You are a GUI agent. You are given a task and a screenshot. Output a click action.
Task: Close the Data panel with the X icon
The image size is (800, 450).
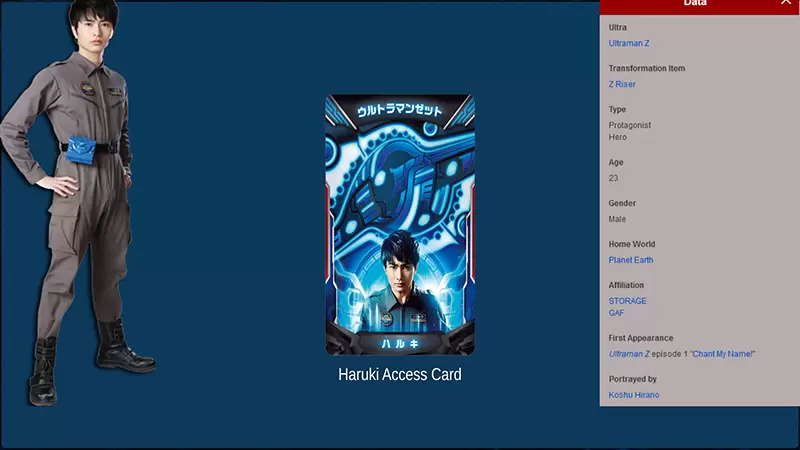[x=785, y=4]
